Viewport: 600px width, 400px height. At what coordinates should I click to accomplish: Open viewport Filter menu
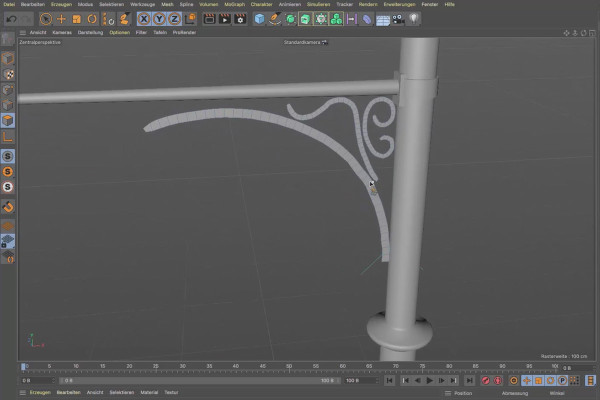tap(141, 33)
